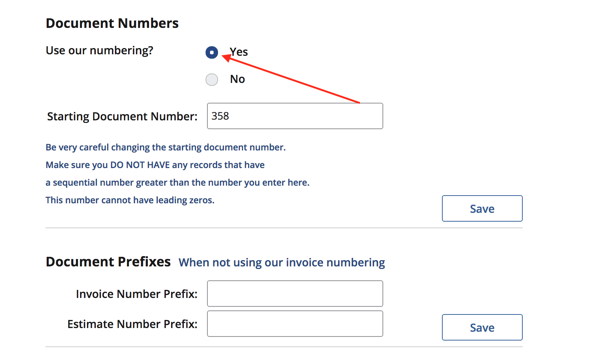Save the Document Prefixes settings
The image size is (602, 364).
coord(482,327)
